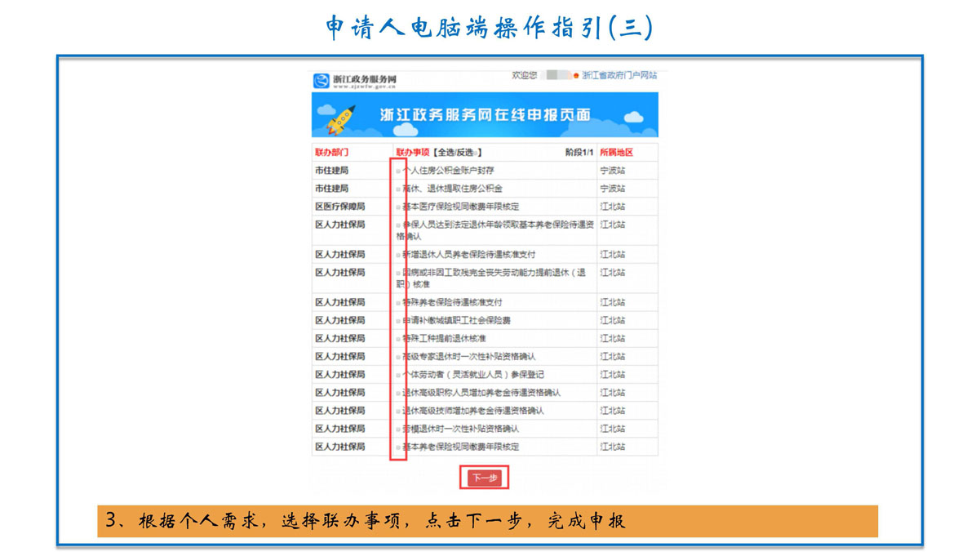Enable 新增退休人员养老保险待遇核准支付 option
The height and width of the screenshot is (552, 980).
(399, 256)
